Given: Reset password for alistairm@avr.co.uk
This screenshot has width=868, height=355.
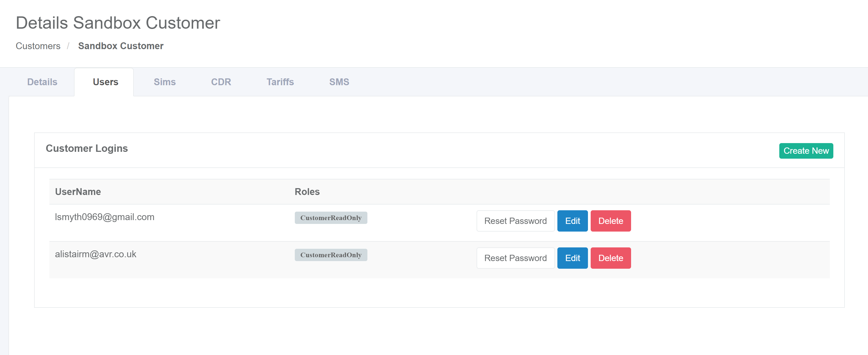Looking at the screenshot, I should (515, 258).
